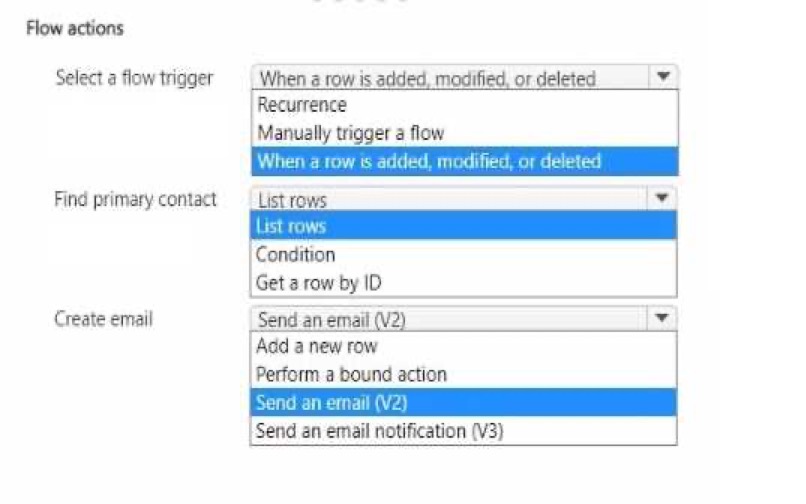
Task: Choose 'Perform a bound action' option
Action: coord(464,374)
